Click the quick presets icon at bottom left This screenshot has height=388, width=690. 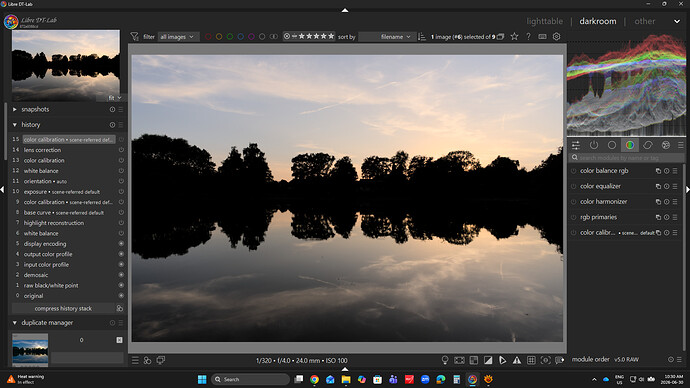point(135,360)
